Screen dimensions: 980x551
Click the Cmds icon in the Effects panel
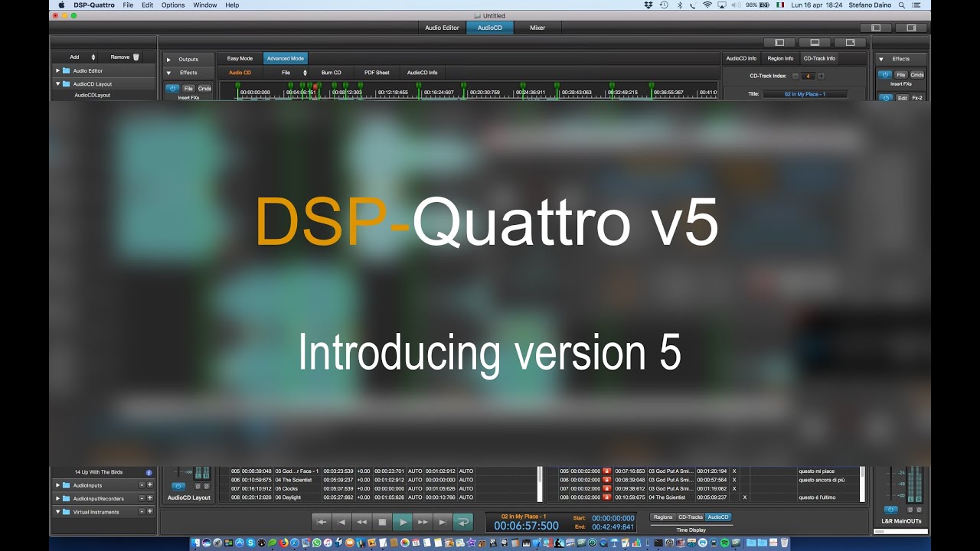(917, 75)
